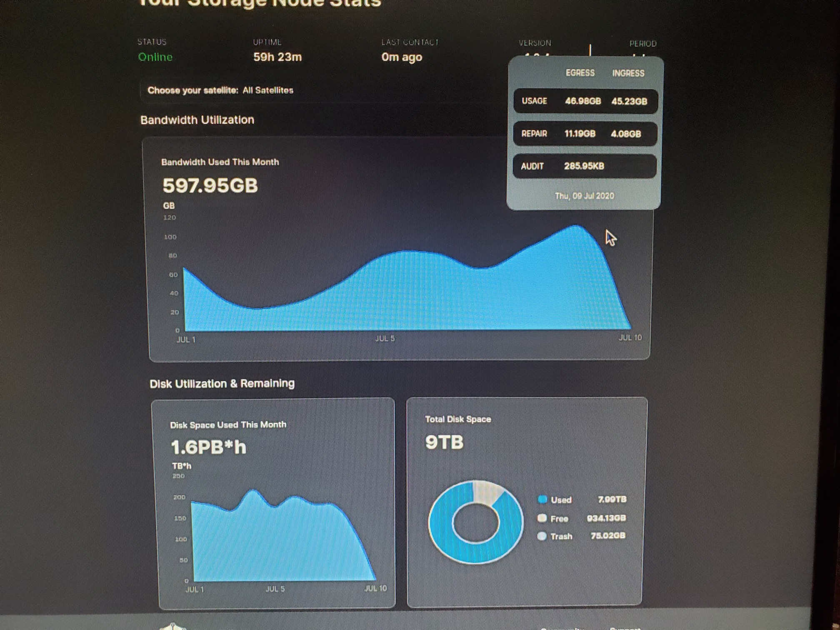Click the Storj logo in footer
The width and height of the screenshot is (840, 630).
(173, 626)
